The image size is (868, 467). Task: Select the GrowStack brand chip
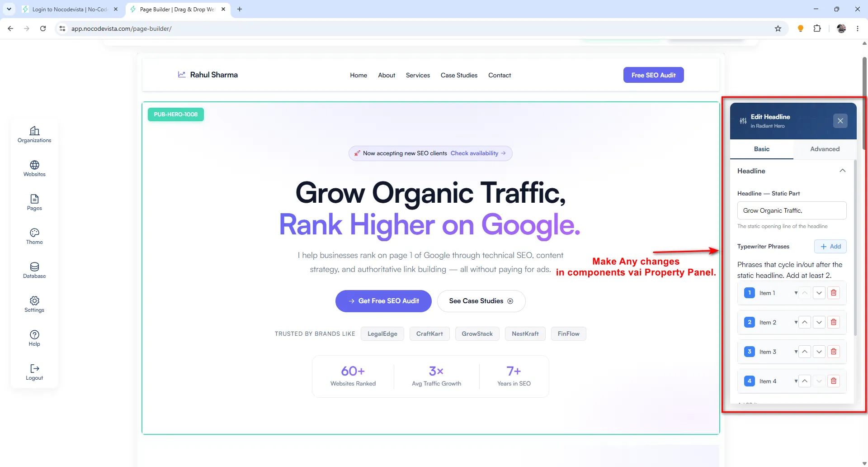(477, 334)
